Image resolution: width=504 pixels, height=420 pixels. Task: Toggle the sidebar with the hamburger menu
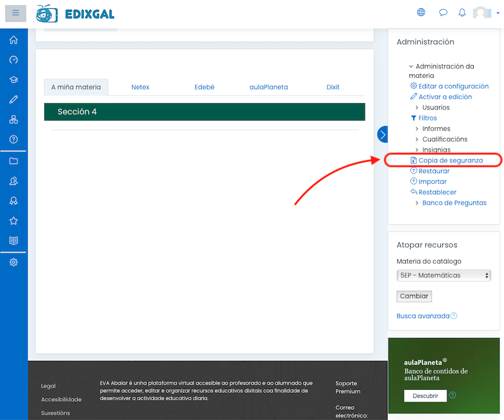pos(15,13)
